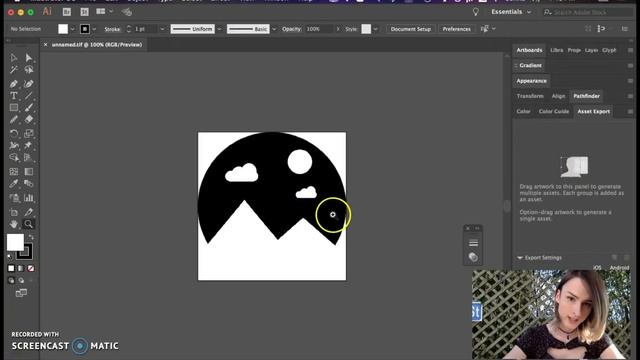The height and width of the screenshot is (360, 640).
Task: Pick the Symbol Sprayer tool
Action: click(x=13, y=198)
